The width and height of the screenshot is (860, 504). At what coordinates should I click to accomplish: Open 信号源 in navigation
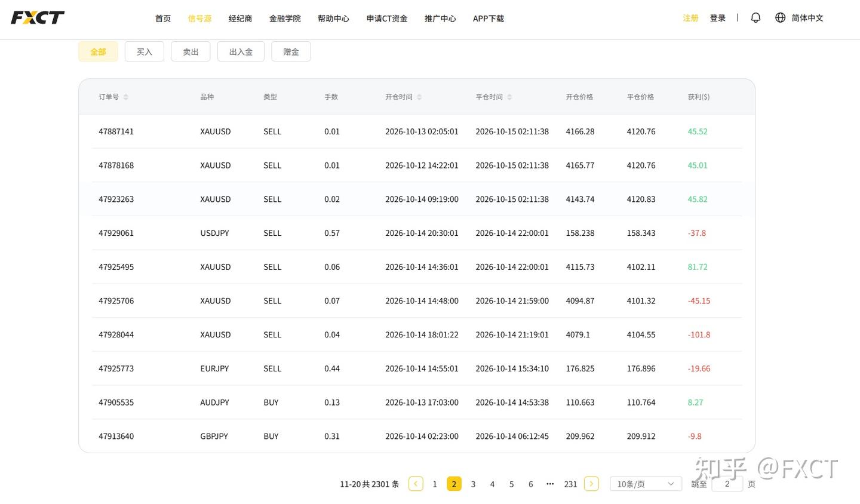[x=199, y=19]
